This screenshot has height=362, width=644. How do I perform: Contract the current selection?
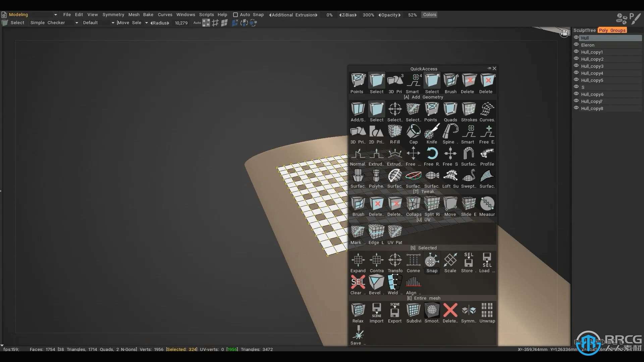pyautogui.click(x=376, y=263)
